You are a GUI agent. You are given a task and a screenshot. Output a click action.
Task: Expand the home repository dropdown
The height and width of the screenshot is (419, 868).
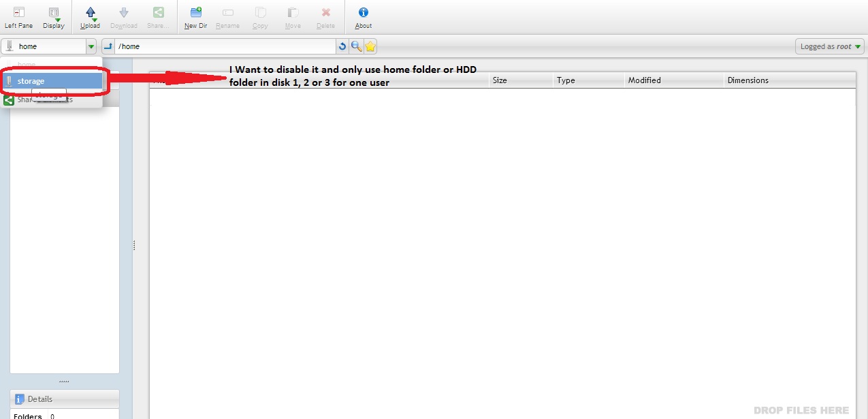tap(91, 46)
